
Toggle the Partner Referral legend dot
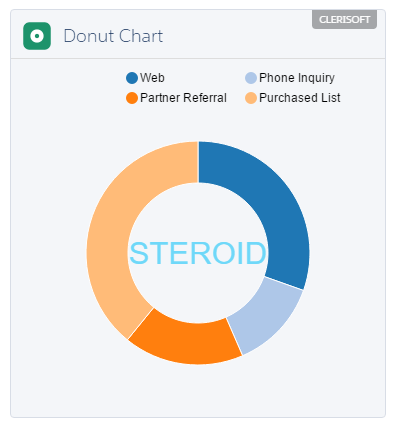click(132, 98)
